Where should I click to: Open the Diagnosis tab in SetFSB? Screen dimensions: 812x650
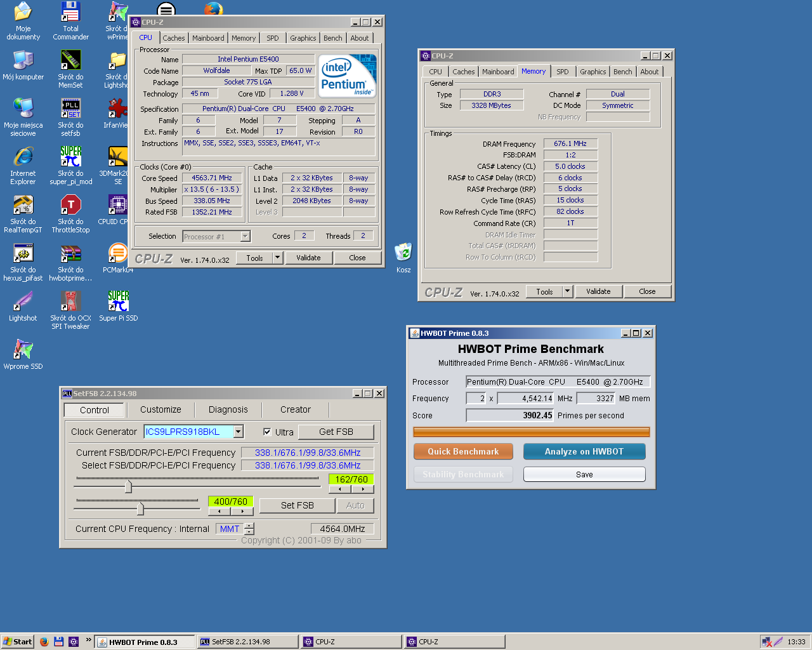[x=228, y=409]
